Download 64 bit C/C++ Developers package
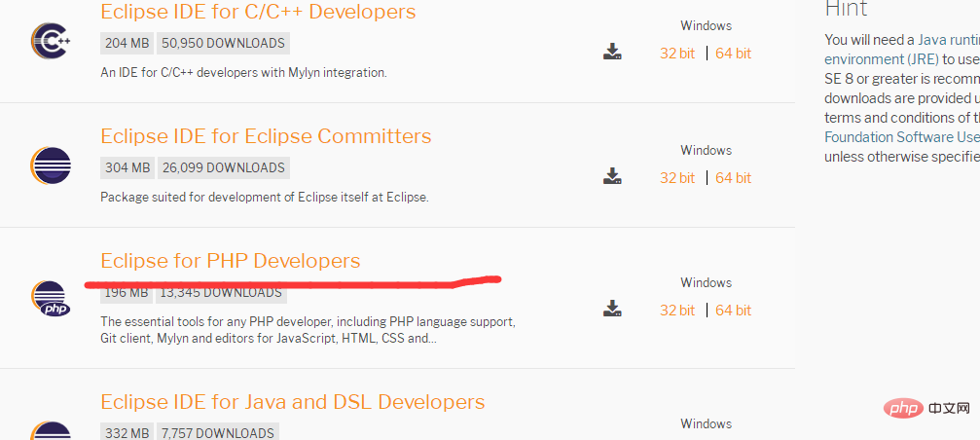The height and width of the screenshot is (440, 980). pyautogui.click(x=733, y=54)
